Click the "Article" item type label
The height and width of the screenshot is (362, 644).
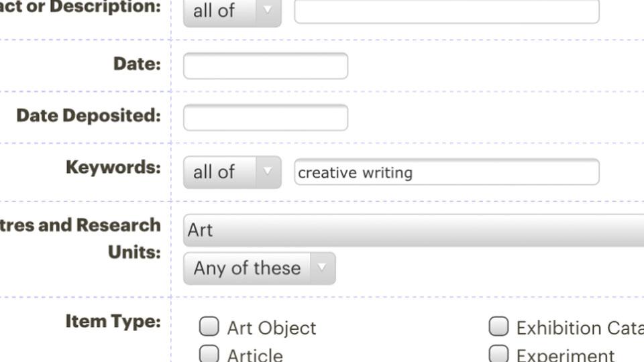pos(255,355)
